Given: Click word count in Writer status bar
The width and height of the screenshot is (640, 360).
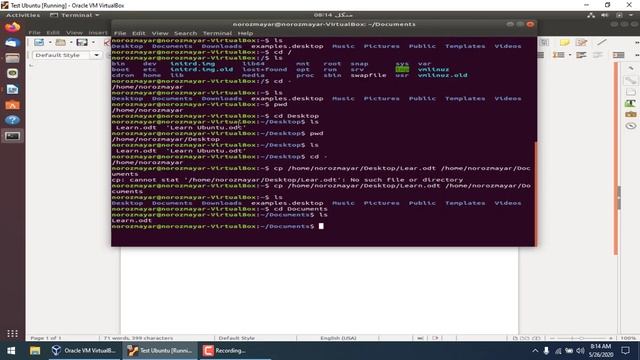Looking at the screenshot, I should [138, 338].
